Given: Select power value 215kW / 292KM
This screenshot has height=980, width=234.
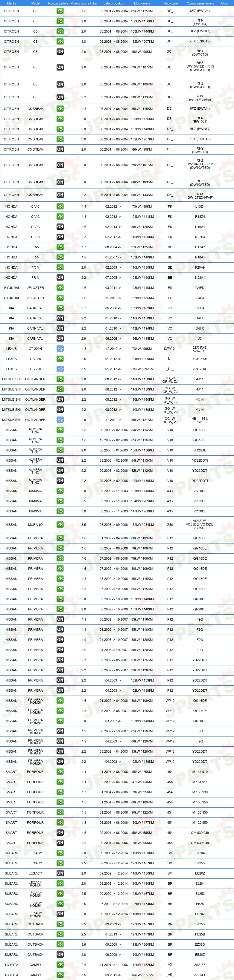Looking at the screenshot, I should pos(142,369).
